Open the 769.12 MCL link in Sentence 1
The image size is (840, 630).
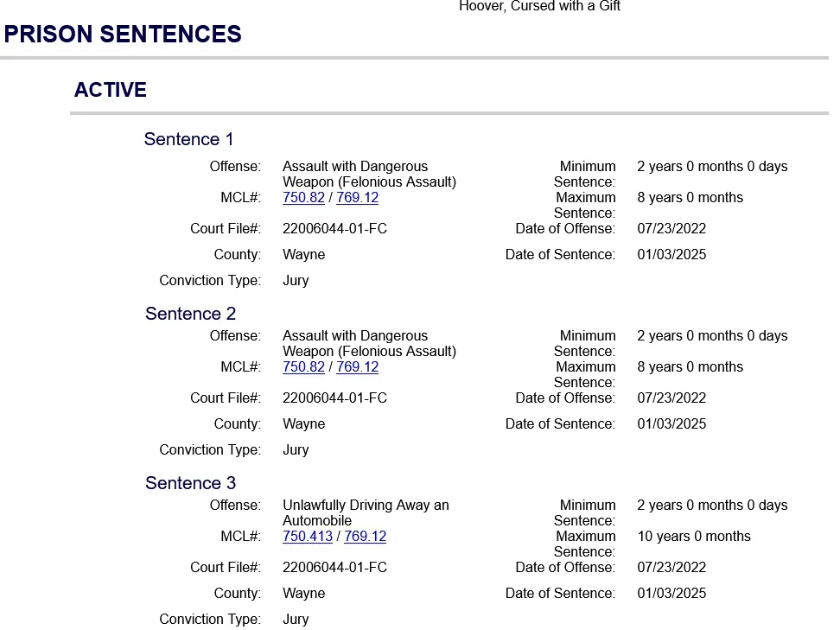(357, 198)
